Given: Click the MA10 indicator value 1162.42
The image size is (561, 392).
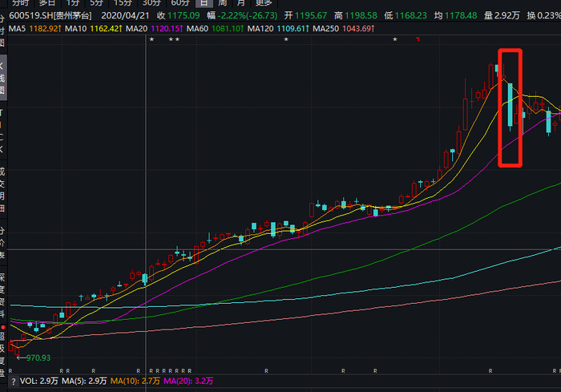Looking at the screenshot, I should tap(106, 29).
